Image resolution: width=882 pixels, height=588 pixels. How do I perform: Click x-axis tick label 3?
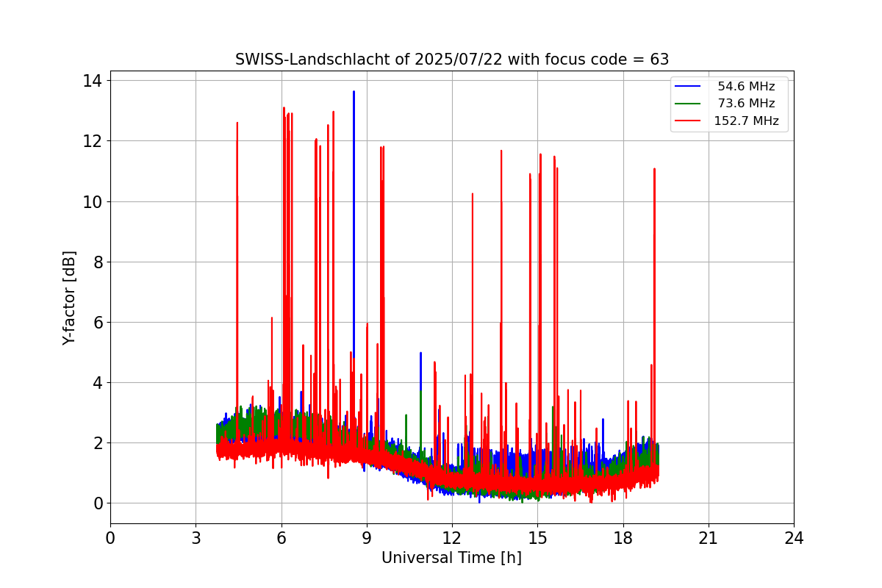(196, 538)
